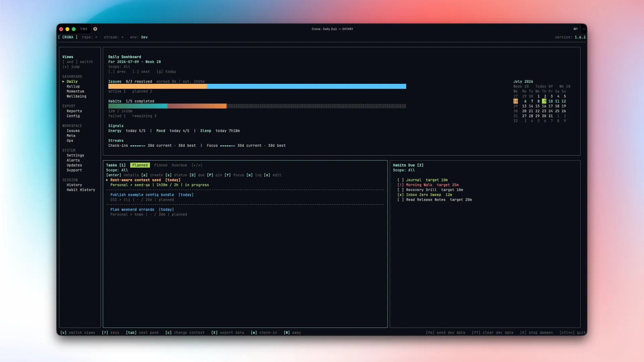644x362 pixels.
Task: Toggle the Recovery Drill habit checkbox
Action: pos(400,190)
